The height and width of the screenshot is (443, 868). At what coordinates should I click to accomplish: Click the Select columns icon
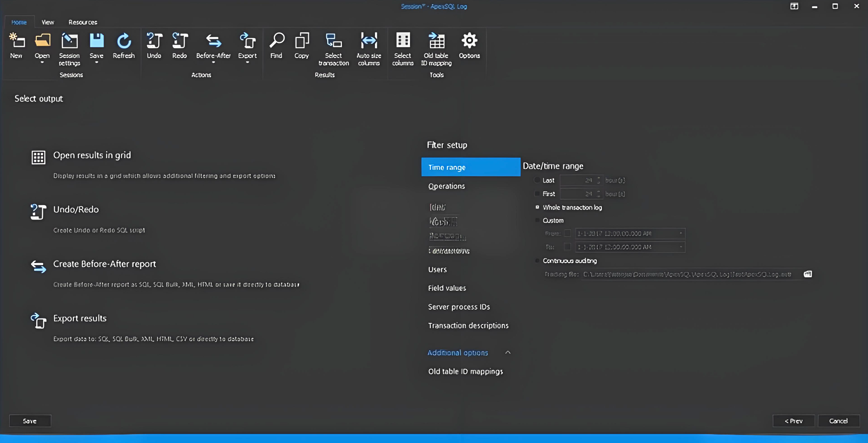pos(403,41)
